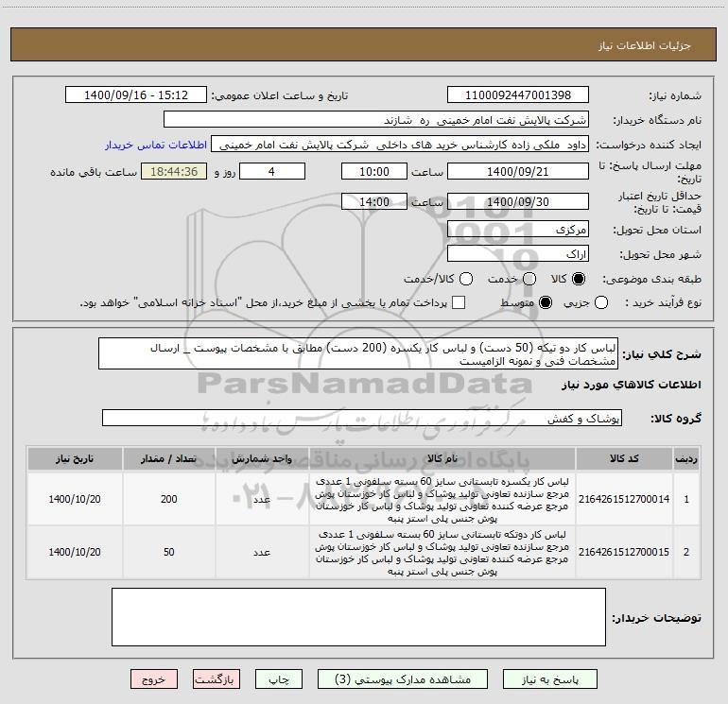This screenshot has height=704, width=728.
Task: Select the کالا/خدمت radio button
Action: pyautogui.click(x=466, y=279)
